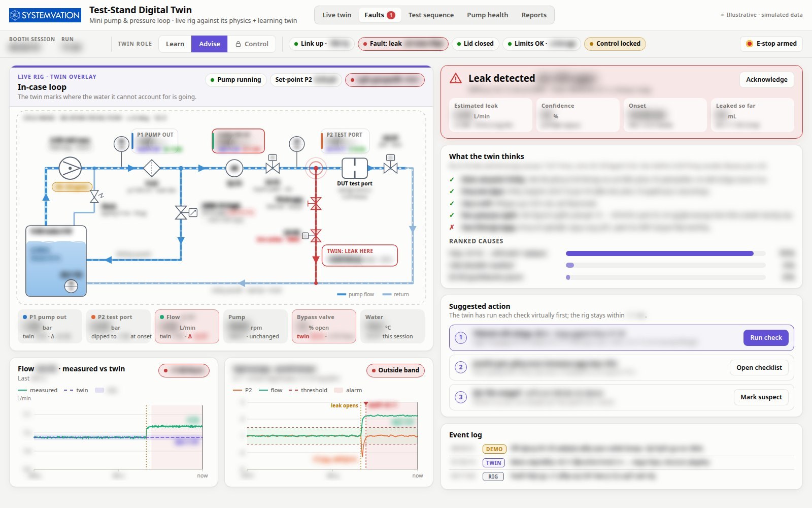This screenshot has width=812, height=508.
Task: Click the DEMO tag in Event log
Action: click(x=494, y=449)
